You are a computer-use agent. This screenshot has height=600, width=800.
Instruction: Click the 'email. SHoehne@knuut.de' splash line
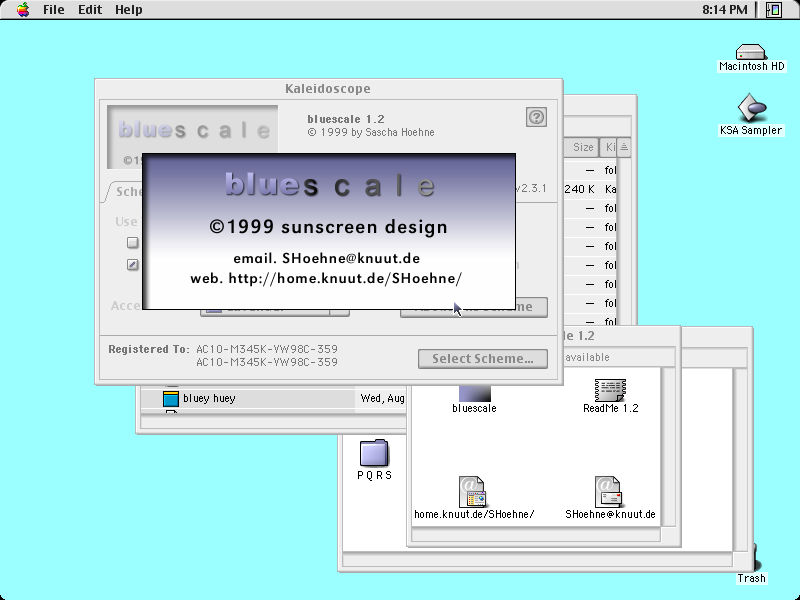(x=327, y=258)
